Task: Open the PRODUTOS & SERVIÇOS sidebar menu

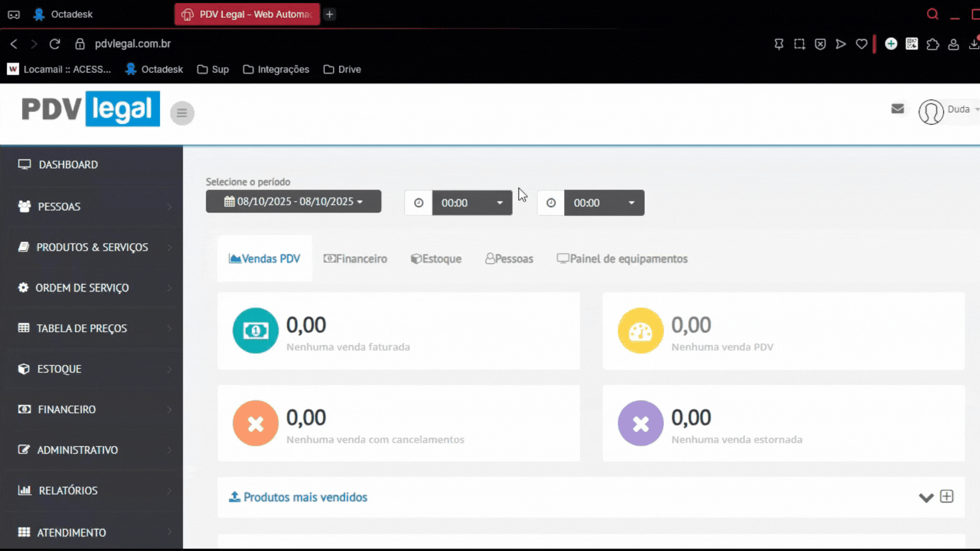Action: pyautogui.click(x=92, y=247)
